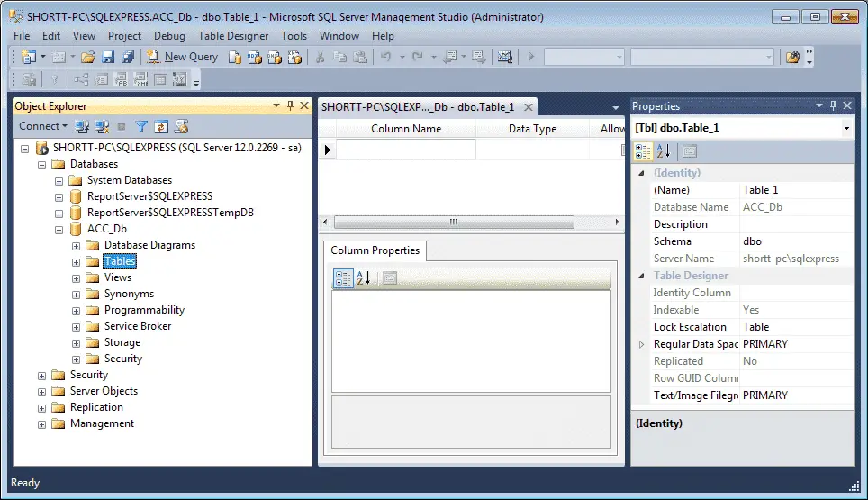Click the Relationships toolbar icon

coord(81,80)
